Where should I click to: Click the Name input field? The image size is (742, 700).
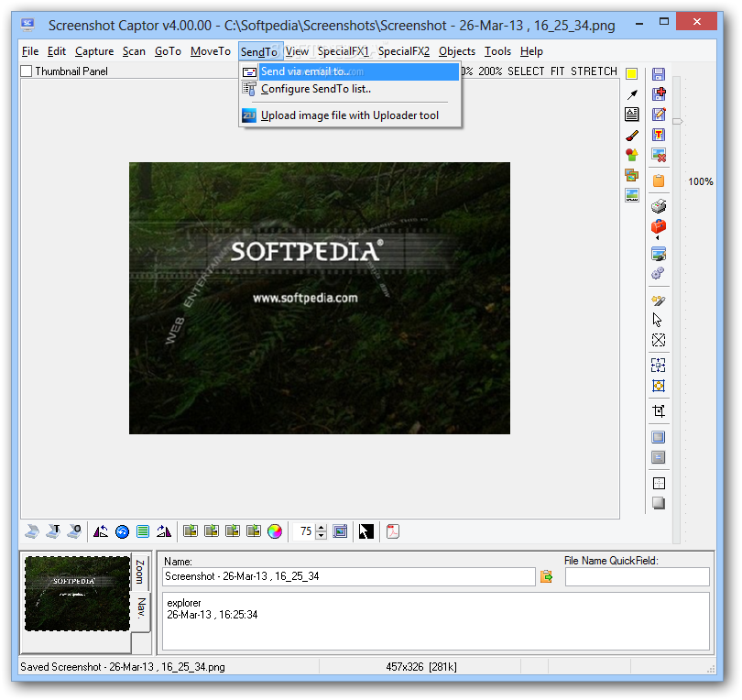(x=349, y=576)
